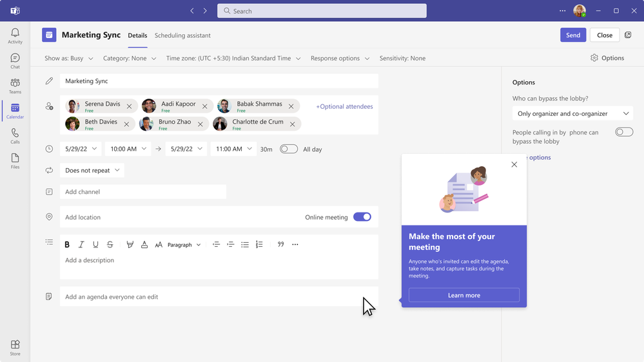Screen dimensions: 644x362
Task: Insert a numbered list
Action: click(x=259, y=245)
